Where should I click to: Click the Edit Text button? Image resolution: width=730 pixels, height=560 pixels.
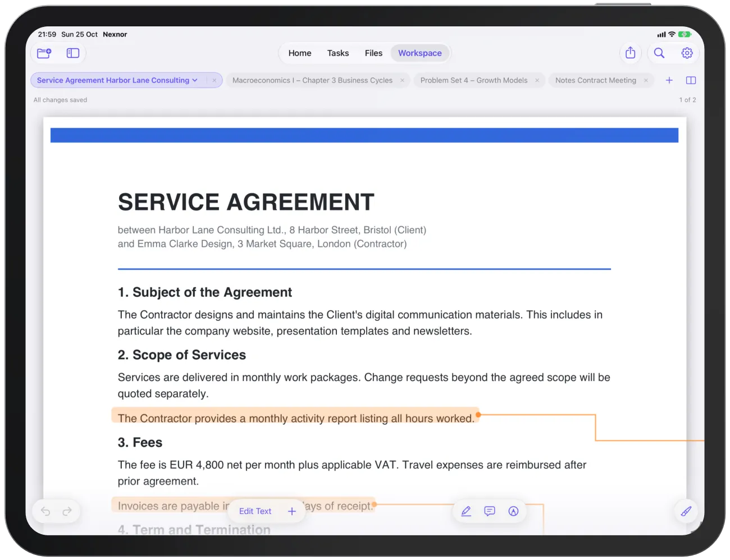[255, 511]
